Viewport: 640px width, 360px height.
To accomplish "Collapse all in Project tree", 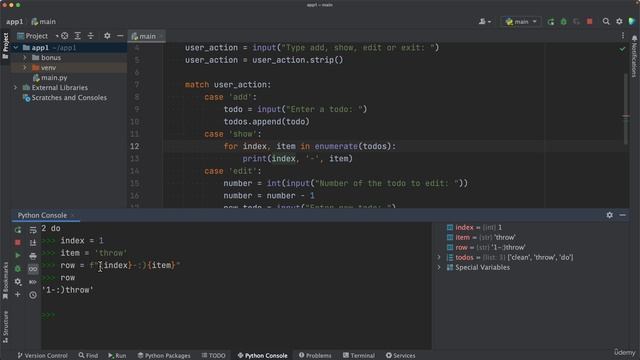I will 91,36.
